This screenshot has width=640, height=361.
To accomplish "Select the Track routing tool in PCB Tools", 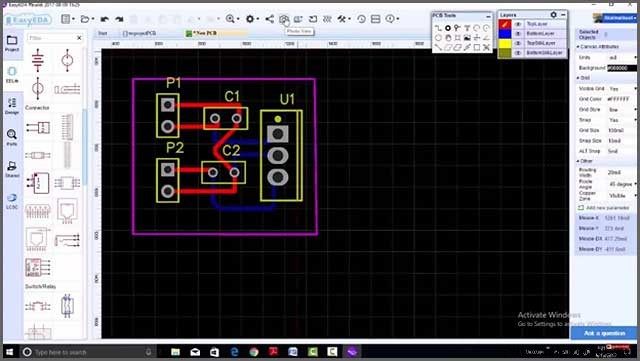I will (438, 28).
